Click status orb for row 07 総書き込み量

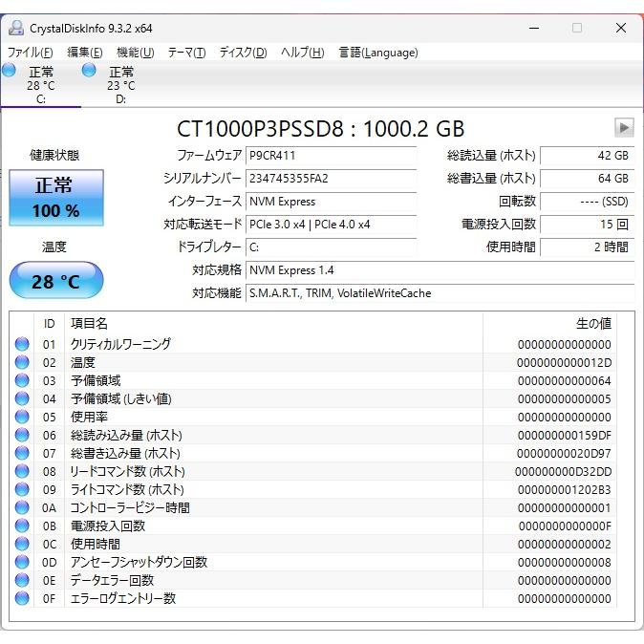pyautogui.click(x=22, y=453)
